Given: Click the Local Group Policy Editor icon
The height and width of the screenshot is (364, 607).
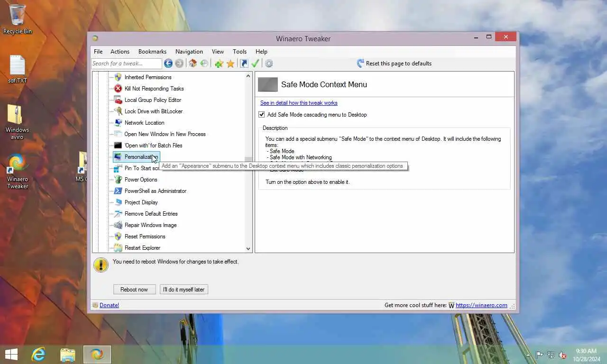Looking at the screenshot, I should (x=118, y=100).
